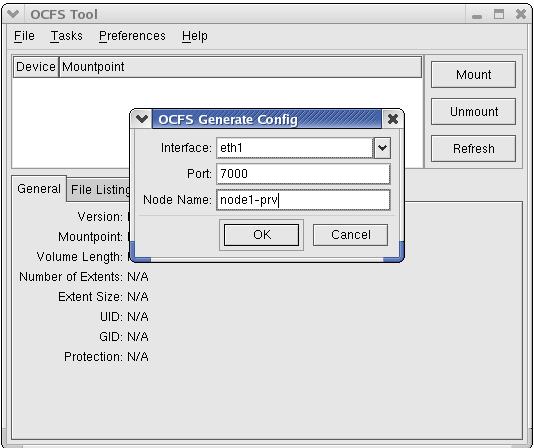
Task: Switch to the File Listing tab
Action: [99, 190]
